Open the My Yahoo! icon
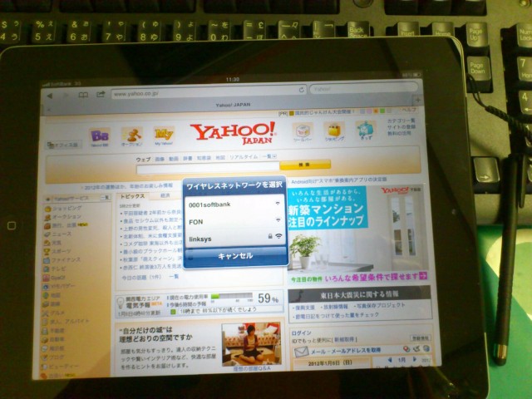532x399 pixels. click(164, 135)
